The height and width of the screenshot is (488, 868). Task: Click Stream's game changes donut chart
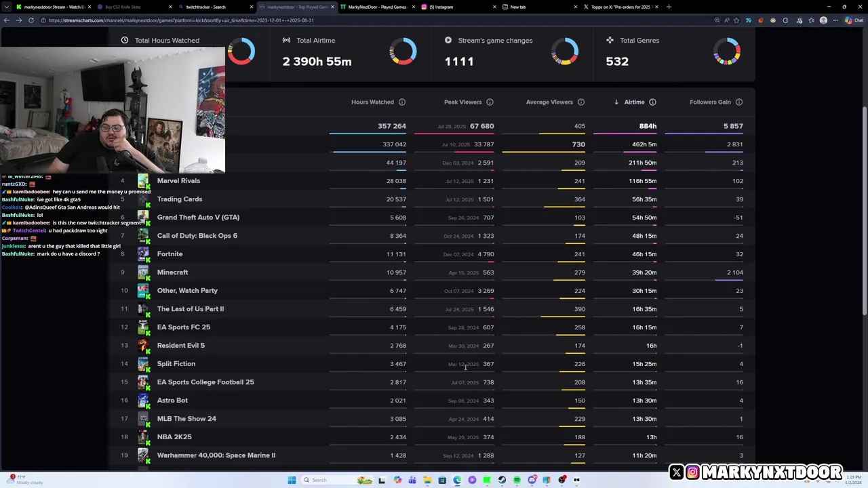coord(564,52)
